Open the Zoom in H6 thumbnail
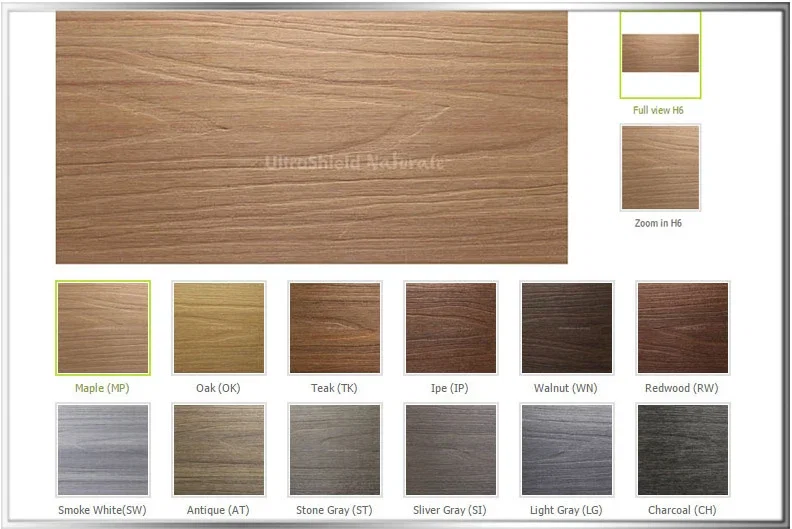This screenshot has height=529, width=792. tap(661, 168)
